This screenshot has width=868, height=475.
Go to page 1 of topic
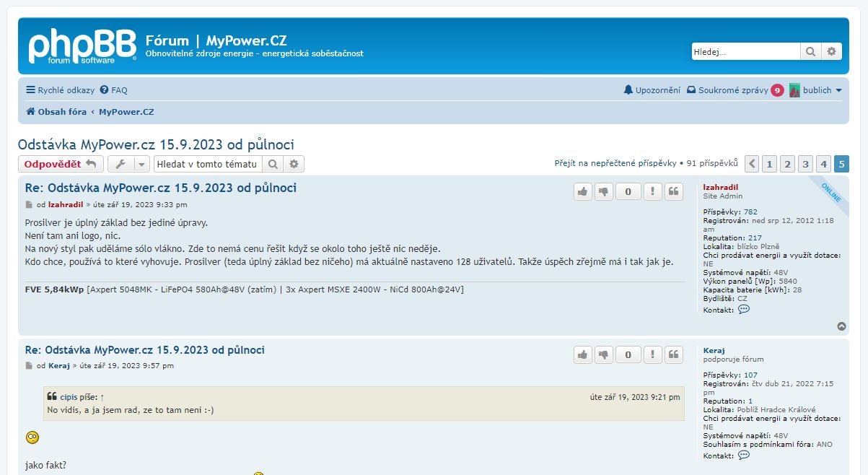click(x=770, y=164)
